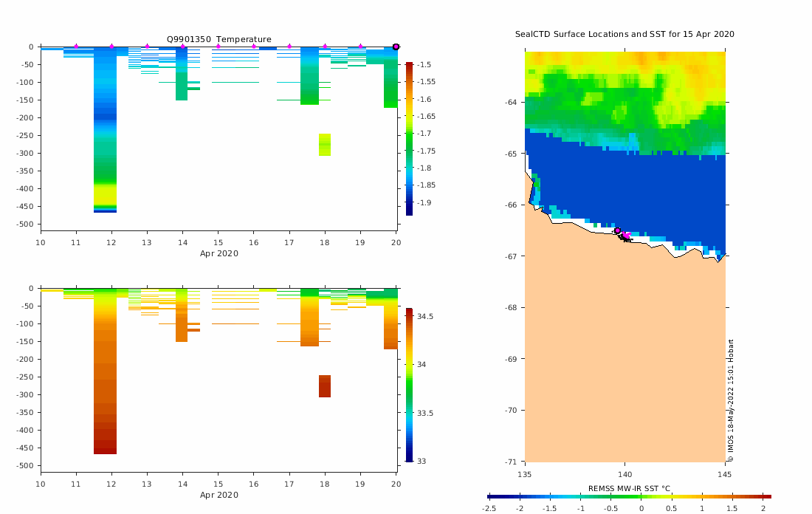The image size is (812, 514).
Task: Select the black-circled magenta marker at Apr 20
Action: (396, 47)
